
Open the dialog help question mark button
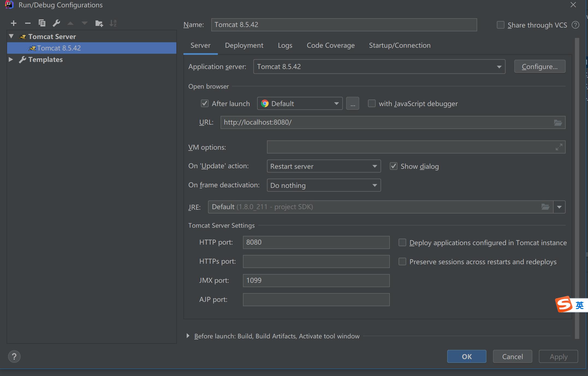14,356
